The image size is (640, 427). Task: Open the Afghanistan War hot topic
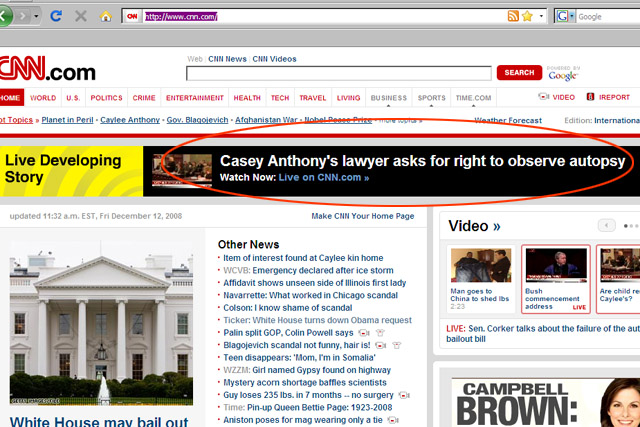click(266, 120)
